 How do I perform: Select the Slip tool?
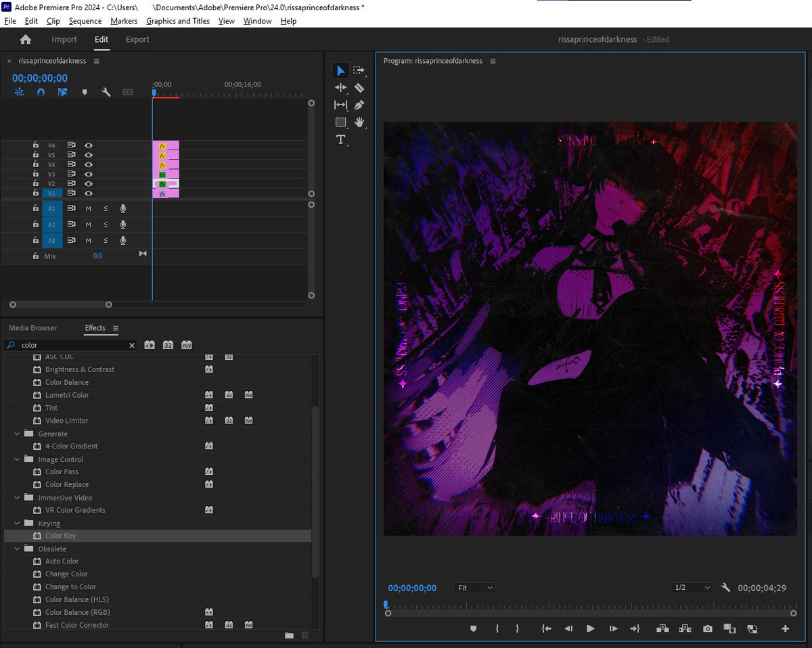pos(340,105)
